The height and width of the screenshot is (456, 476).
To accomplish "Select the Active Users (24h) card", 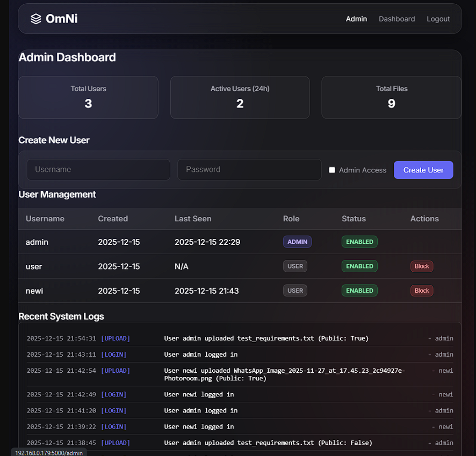I will [x=240, y=97].
